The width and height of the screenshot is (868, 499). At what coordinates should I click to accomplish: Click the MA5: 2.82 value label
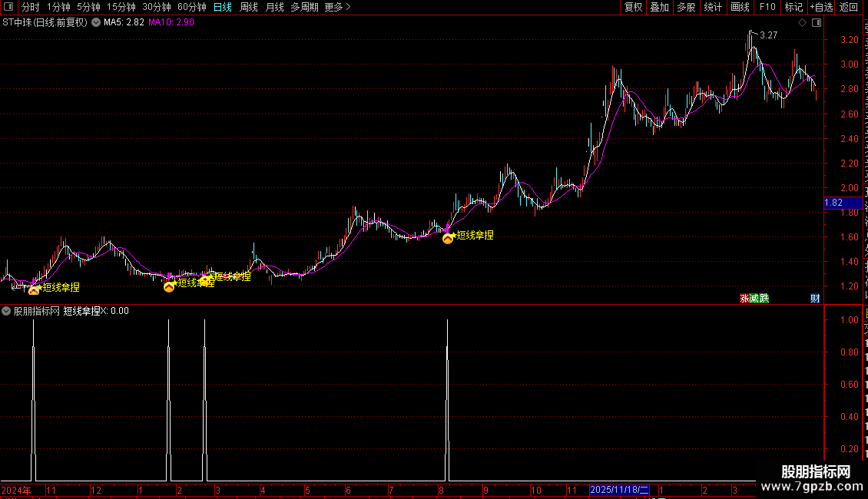[x=124, y=23]
